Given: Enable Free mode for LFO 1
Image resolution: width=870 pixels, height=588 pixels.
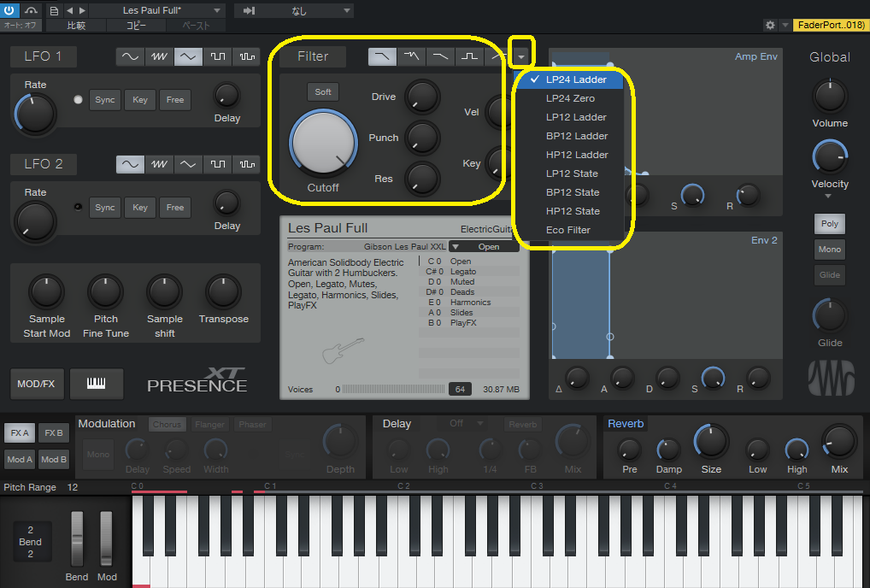Looking at the screenshot, I should pyautogui.click(x=175, y=100).
